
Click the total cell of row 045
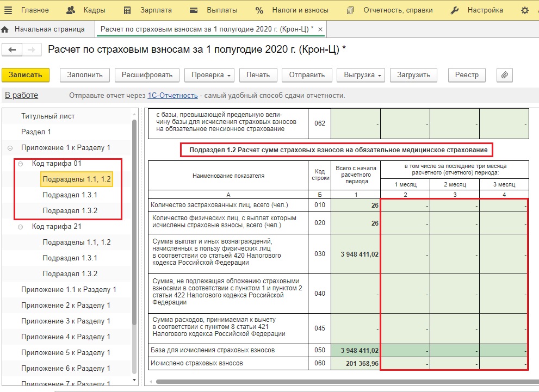(x=356, y=328)
